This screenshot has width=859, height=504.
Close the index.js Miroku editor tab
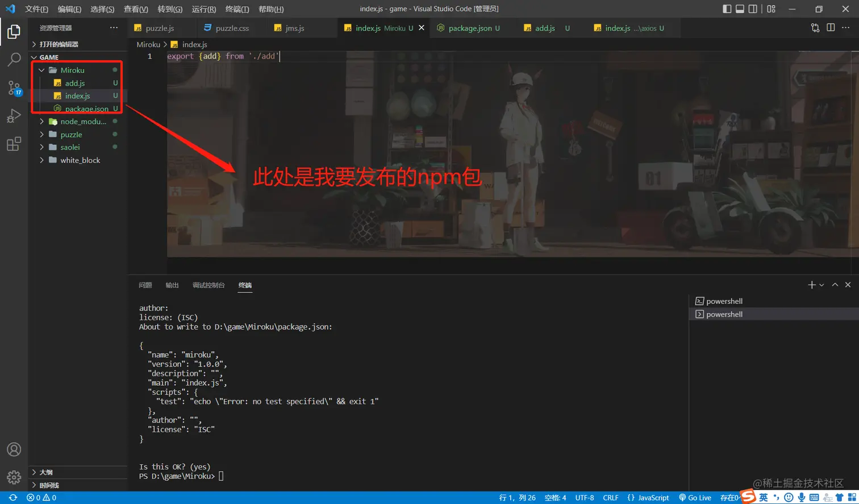point(422,28)
